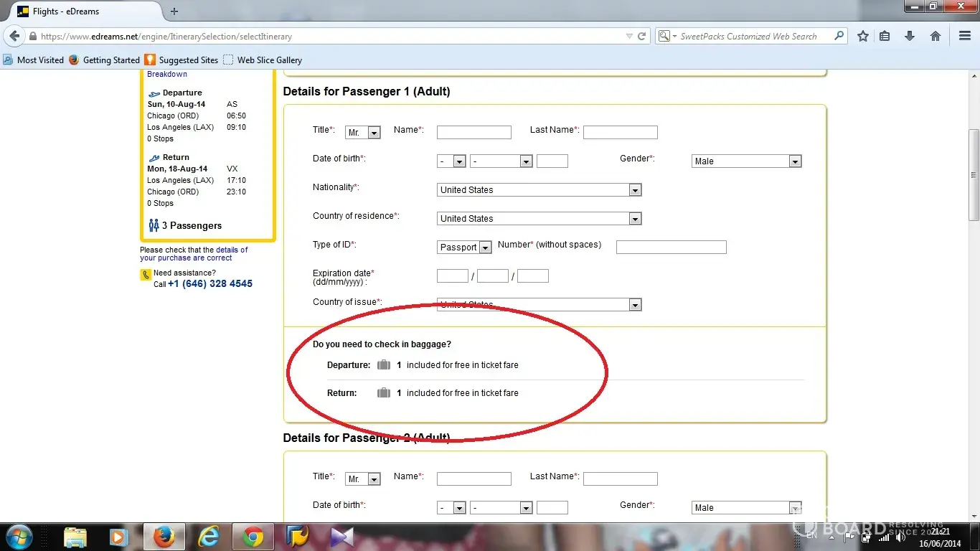Open Internet Explorer from the taskbar
Image resolution: width=980 pixels, height=551 pixels.
coord(209,536)
